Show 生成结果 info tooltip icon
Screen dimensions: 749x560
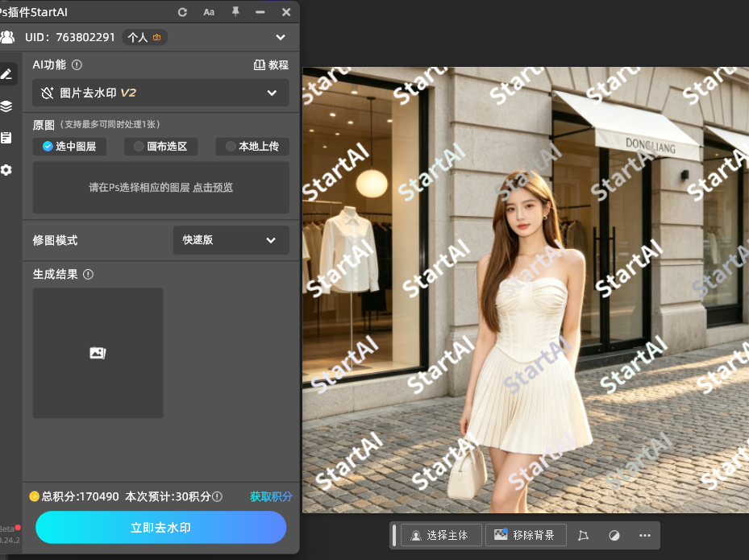coord(89,275)
